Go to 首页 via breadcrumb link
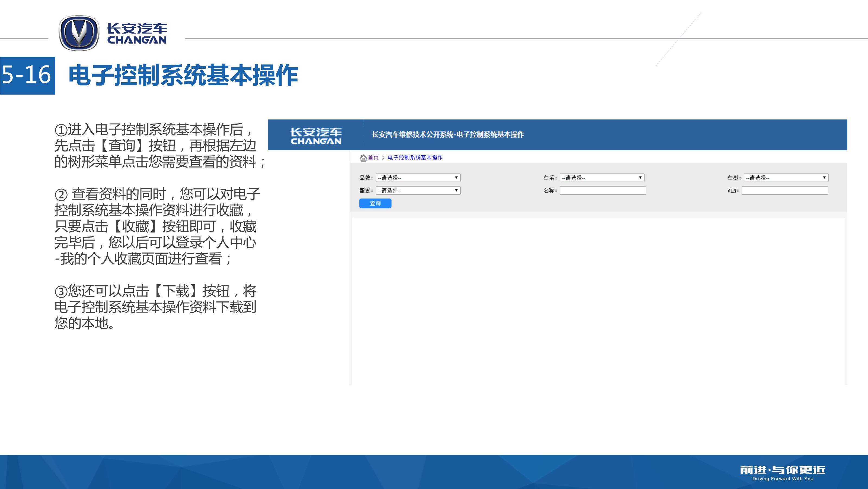Screen dimensions: 868x489 [373, 157]
